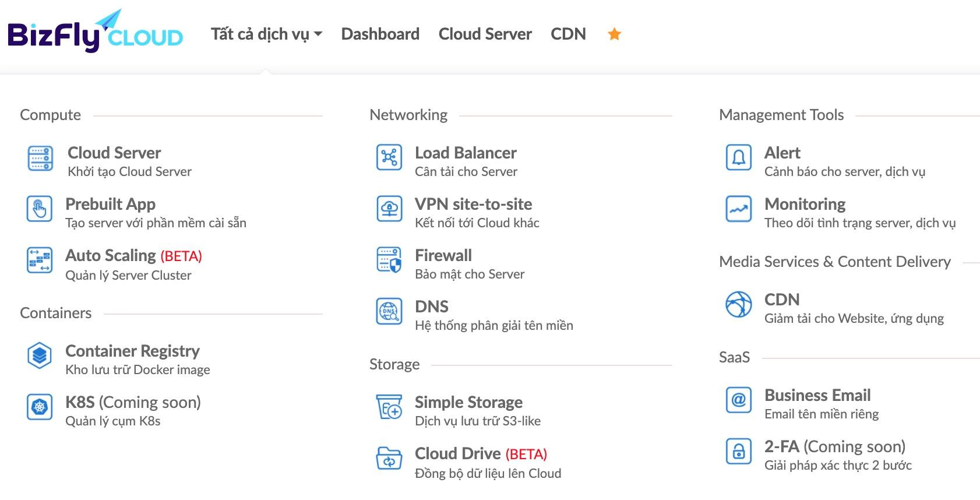Open the CDN link under Media Services
The image size is (980, 500).
782,300
